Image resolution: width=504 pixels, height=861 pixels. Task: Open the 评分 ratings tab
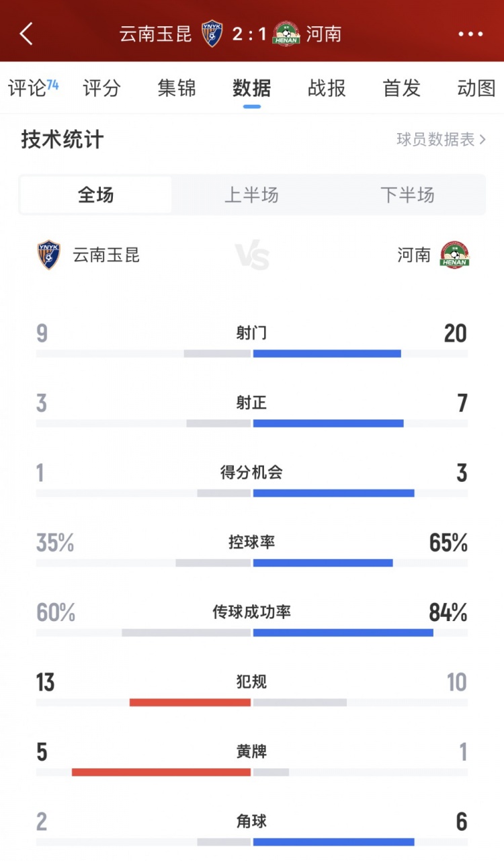(x=102, y=88)
